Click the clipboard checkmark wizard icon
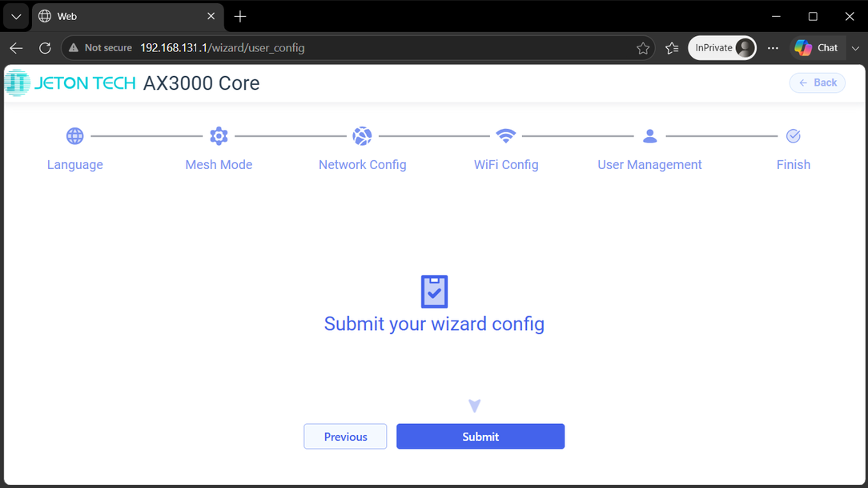Screen dimensions: 868x488 (x=434, y=292)
